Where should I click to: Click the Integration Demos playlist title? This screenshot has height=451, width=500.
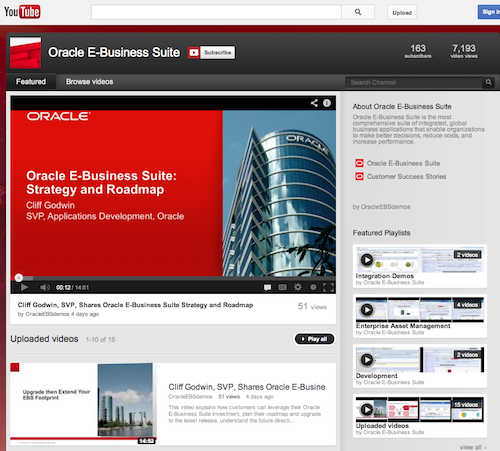tap(385, 276)
